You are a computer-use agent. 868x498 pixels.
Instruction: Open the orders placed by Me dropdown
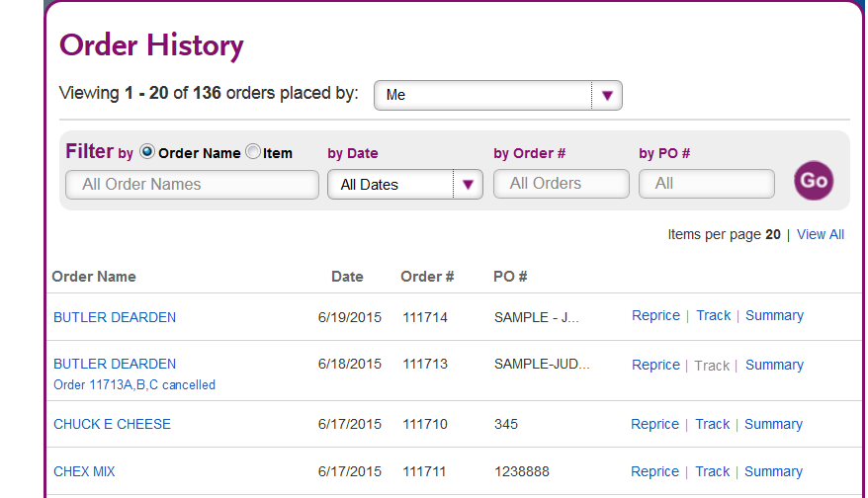pos(497,95)
